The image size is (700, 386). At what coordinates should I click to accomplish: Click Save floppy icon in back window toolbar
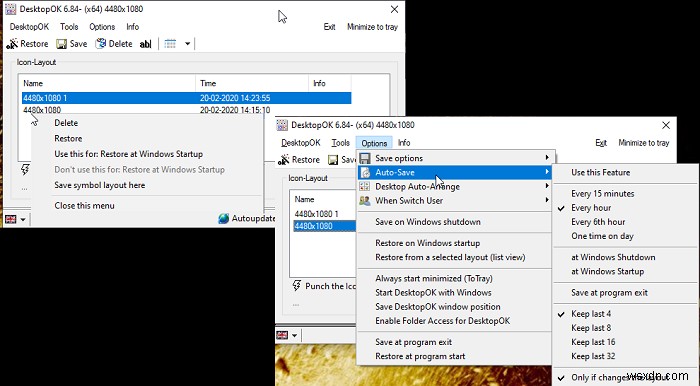pos(61,44)
